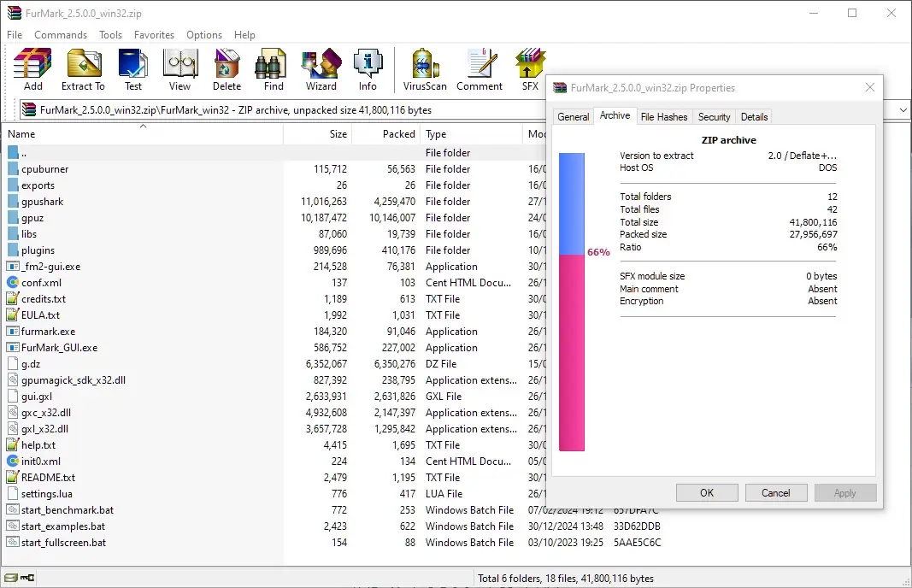Click the WinRAR title bar icon
The height and width of the screenshot is (588, 912).
click(15, 13)
